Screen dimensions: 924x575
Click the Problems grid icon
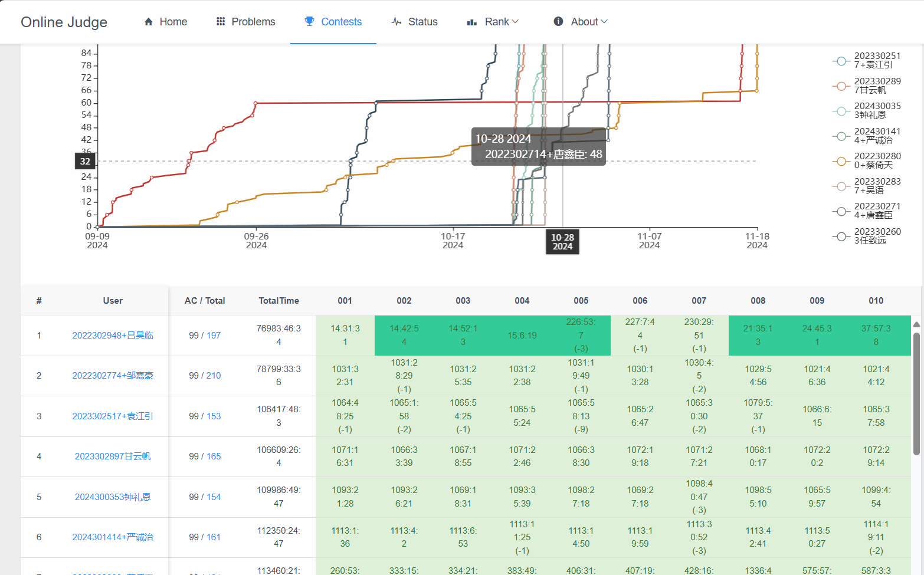coord(221,22)
